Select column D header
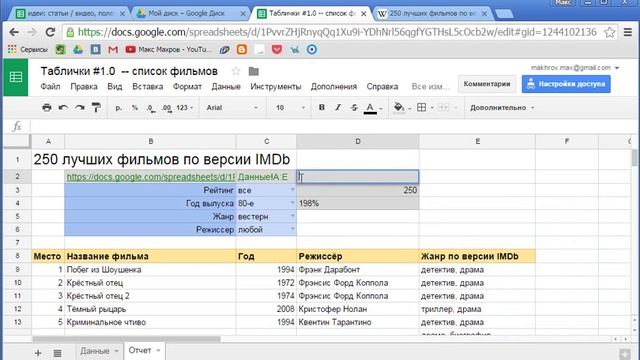The height and width of the screenshot is (360, 640). [358, 141]
